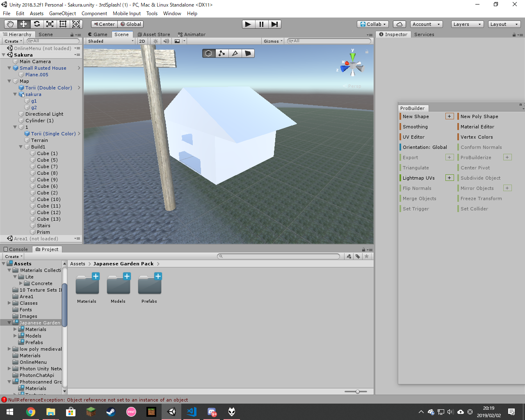The height and width of the screenshot is (420, 525).
Task: Toggle scene audio speaker icon
Action: coord(166,41)
